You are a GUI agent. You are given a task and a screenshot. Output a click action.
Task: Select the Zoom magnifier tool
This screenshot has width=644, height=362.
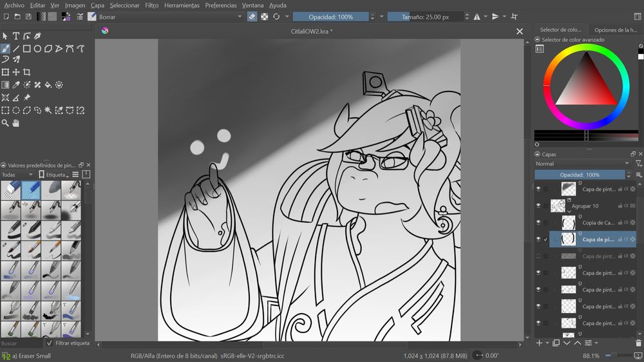[x=5, y=123]
